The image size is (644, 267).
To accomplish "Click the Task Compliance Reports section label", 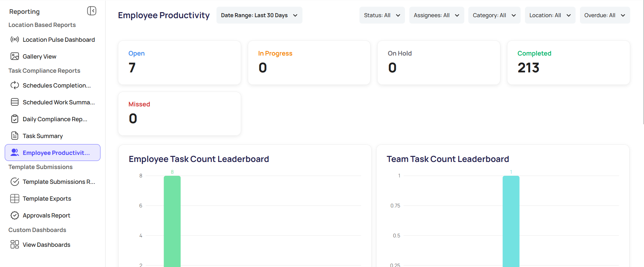I will (x=44, y=71).
